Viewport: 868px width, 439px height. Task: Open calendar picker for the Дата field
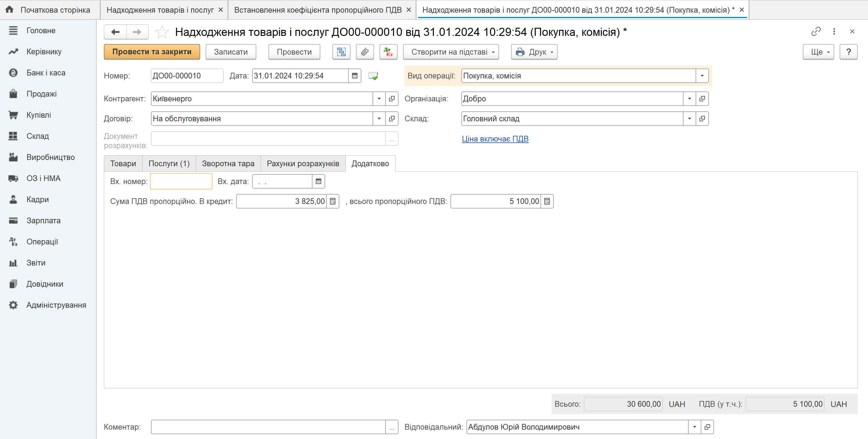tap(354, 76)
